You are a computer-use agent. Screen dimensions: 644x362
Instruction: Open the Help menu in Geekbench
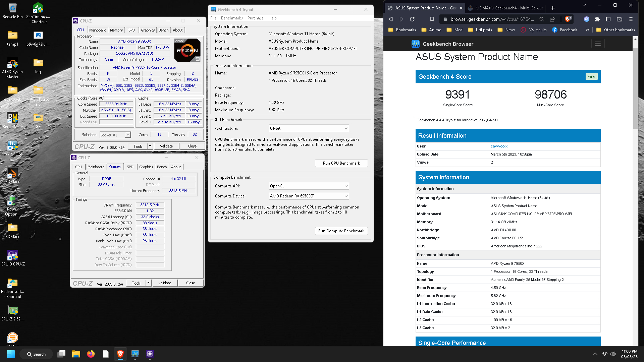(272, 18)
